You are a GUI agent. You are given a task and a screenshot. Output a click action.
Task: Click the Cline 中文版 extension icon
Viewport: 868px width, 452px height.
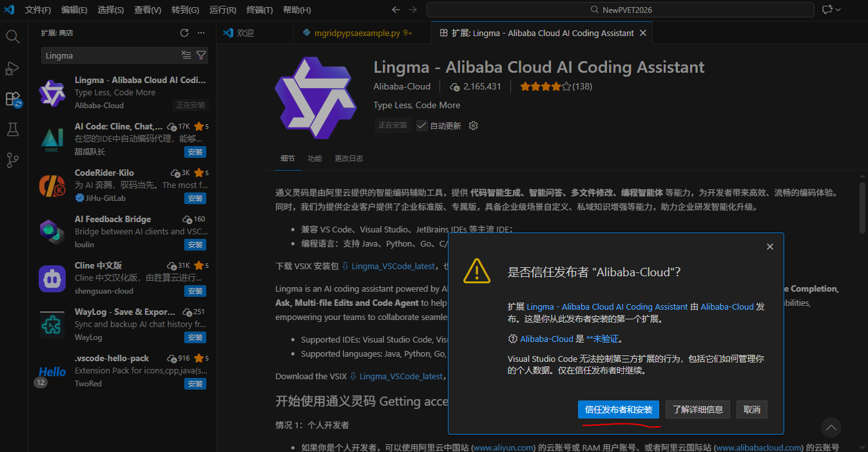coord(52,278)
